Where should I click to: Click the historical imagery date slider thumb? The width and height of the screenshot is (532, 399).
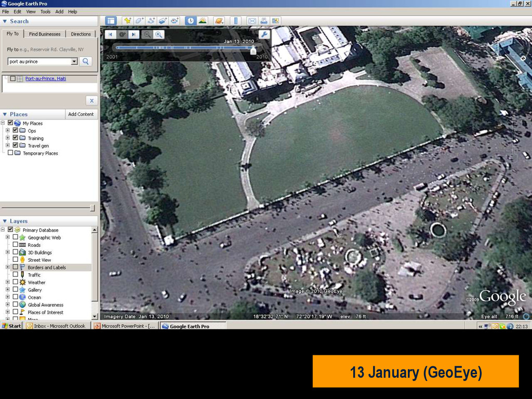pyautogui.click(x=253, y=50)
